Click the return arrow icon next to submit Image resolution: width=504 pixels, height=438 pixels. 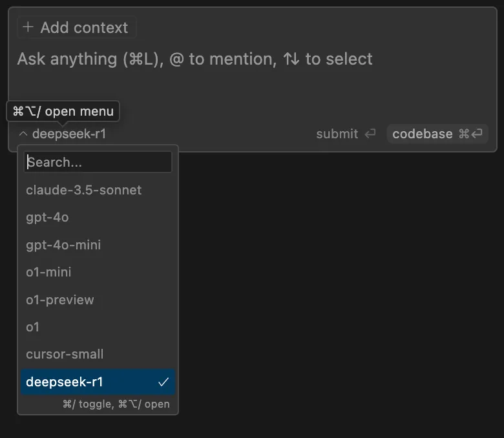[370, 134]
